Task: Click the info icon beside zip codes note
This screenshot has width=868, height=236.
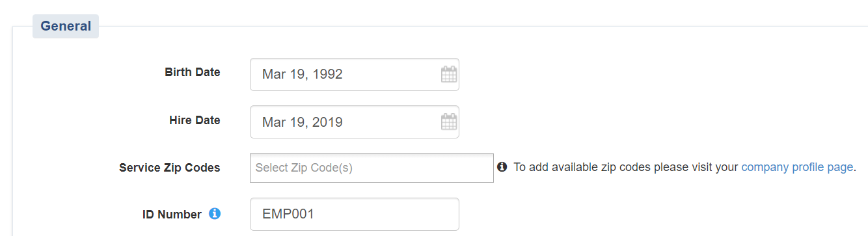Action: pos(502,167)
